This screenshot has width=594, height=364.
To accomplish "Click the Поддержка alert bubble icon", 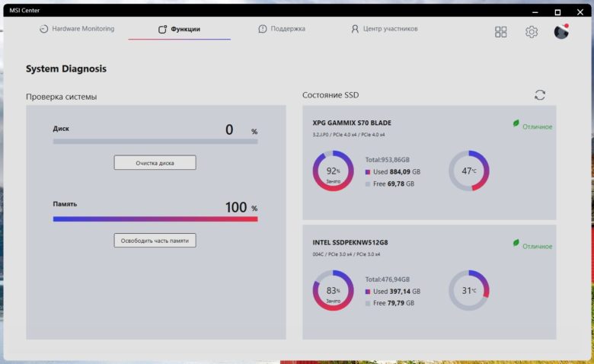I will 262,29.
